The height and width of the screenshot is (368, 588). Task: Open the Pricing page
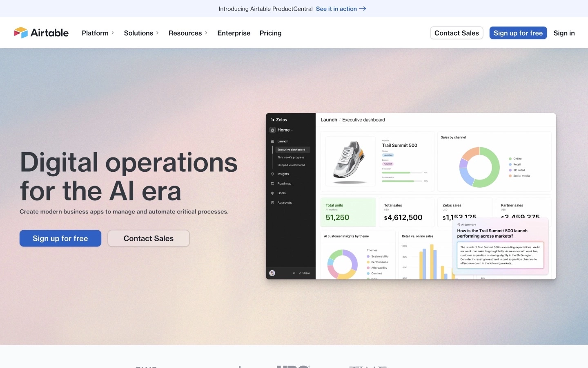[270, 33]
